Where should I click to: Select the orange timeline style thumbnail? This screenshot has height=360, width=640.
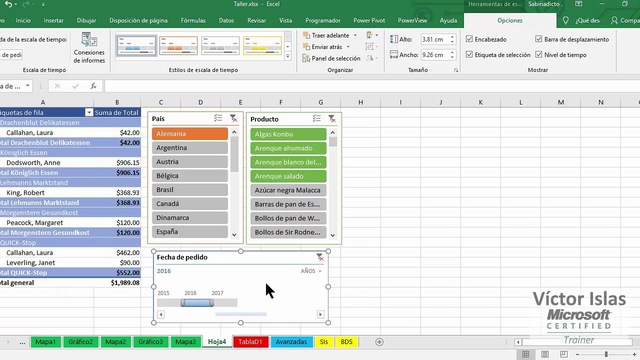click(x=178, y=45)
